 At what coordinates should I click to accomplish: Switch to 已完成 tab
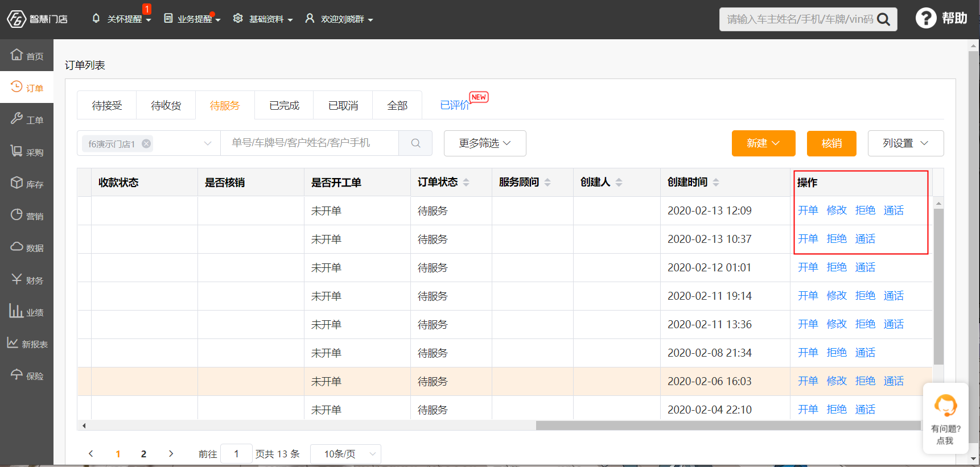pos(284,105)
